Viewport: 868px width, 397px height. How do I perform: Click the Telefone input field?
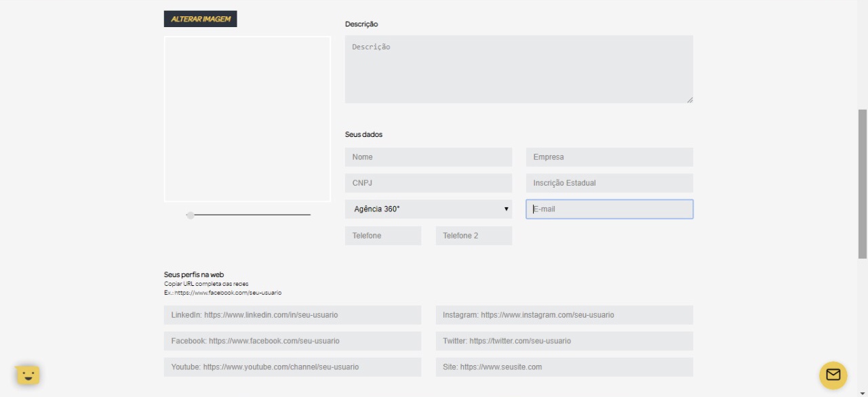pyautogui.click(x=382, y=236)
